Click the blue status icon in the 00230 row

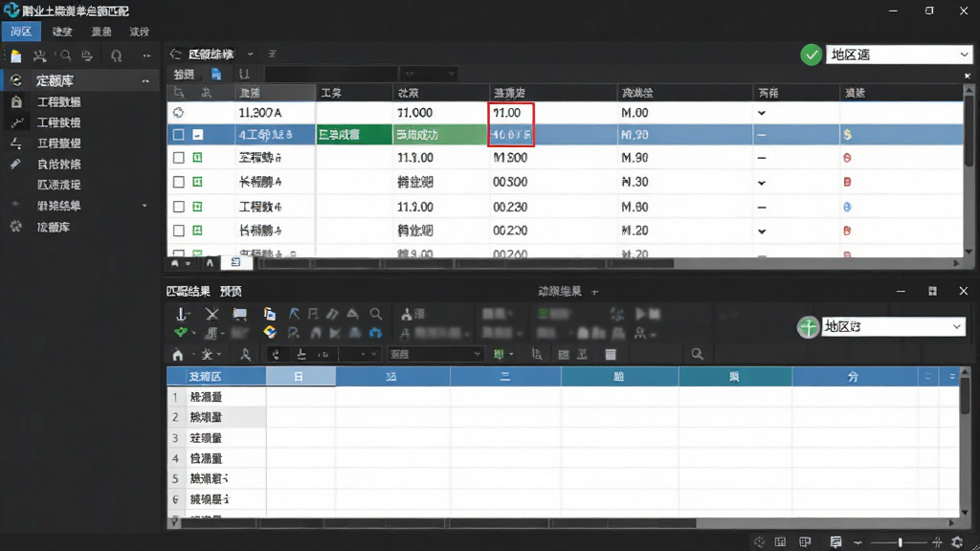tap(848, 207)
